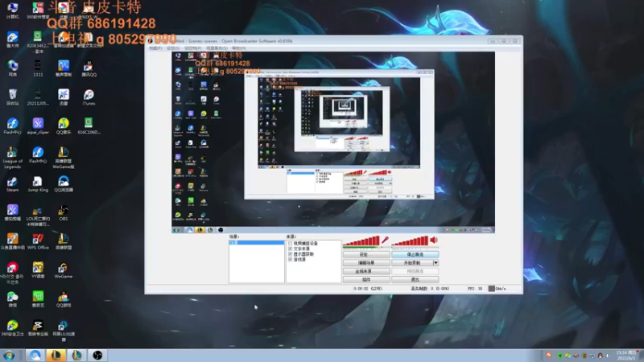Click the 全域来源... global sources button
The height and width of the screenshot is (362, 644).
pyautogui.click(x=366, y=271)
